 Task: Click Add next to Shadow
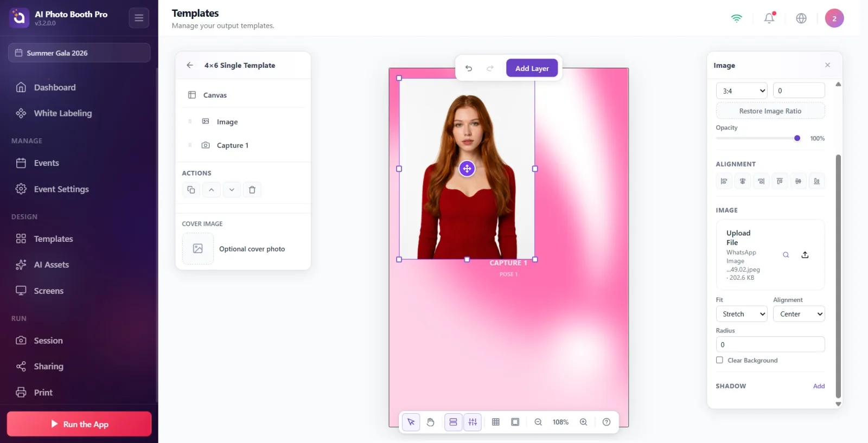tap(819, 386)
